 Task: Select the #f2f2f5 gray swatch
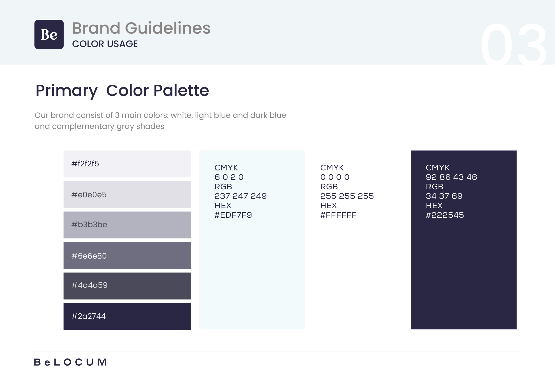tap(127, 164)
